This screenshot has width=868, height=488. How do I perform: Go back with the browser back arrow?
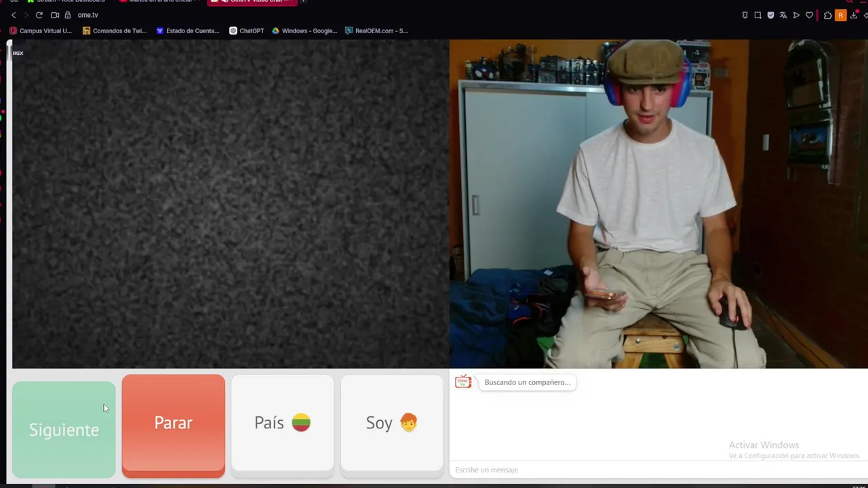[x=14, y=15]
